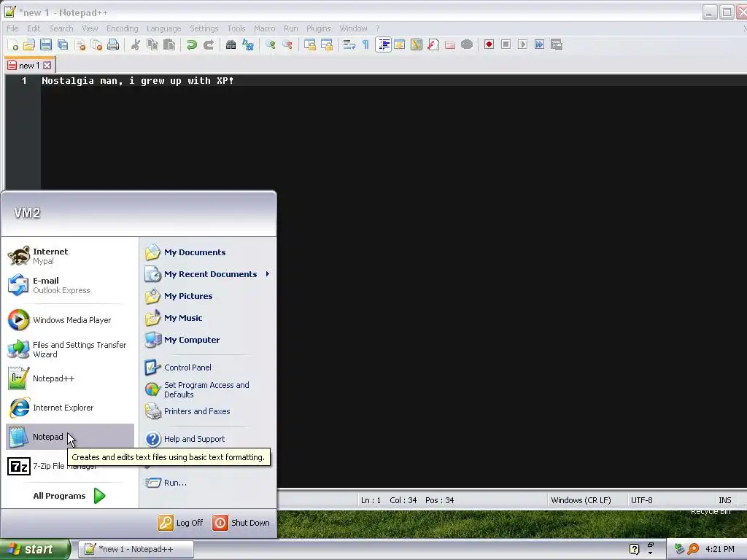Open the Plugins menu

coord(318,28)
